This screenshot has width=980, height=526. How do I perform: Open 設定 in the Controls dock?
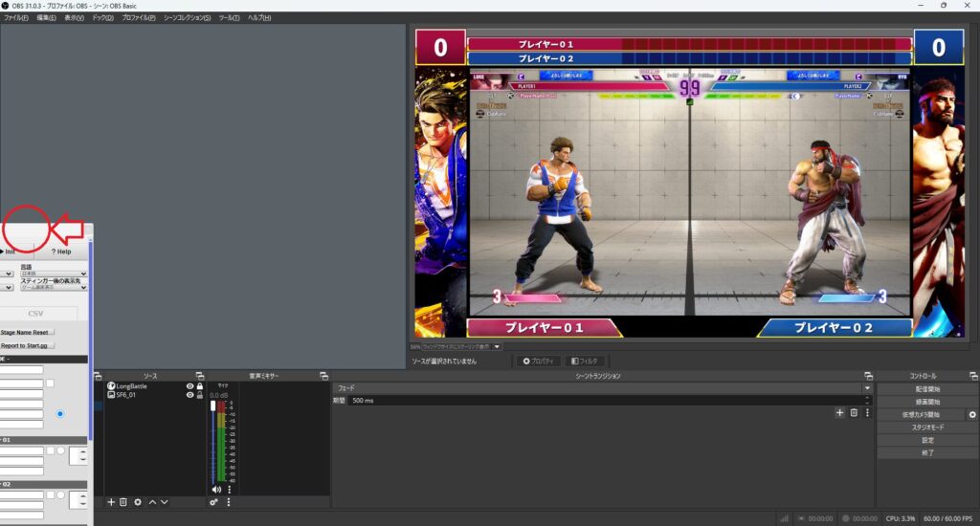(x=927, y=440)
